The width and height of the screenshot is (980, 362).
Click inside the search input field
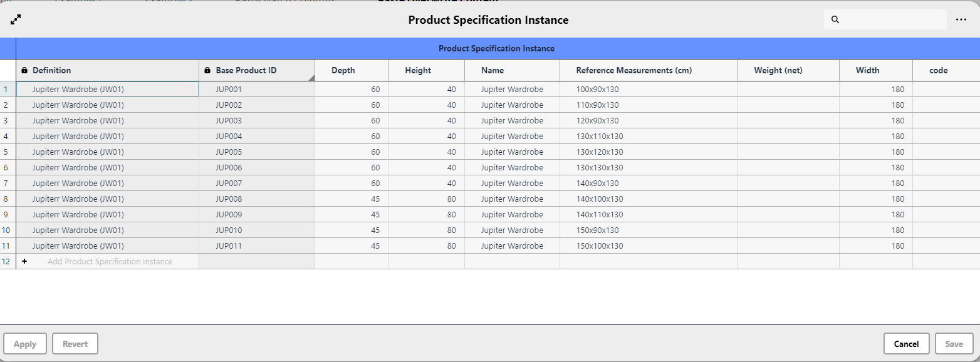[x=891, y=19]
